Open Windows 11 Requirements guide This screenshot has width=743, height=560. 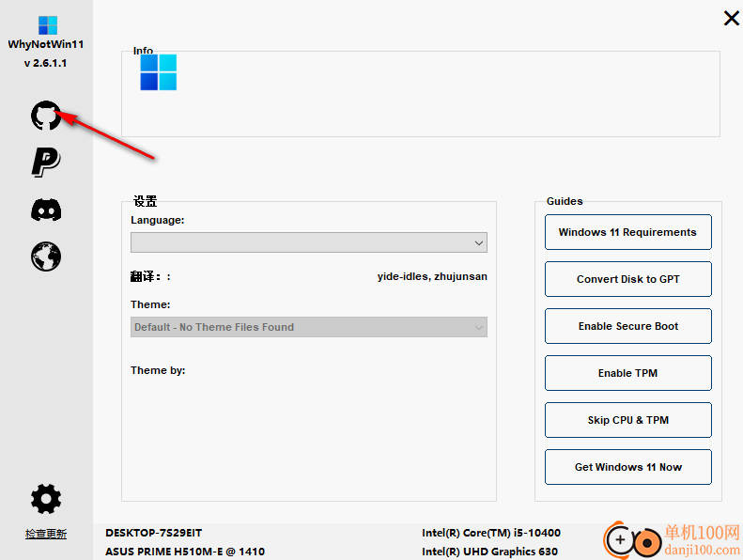(627, 232)
